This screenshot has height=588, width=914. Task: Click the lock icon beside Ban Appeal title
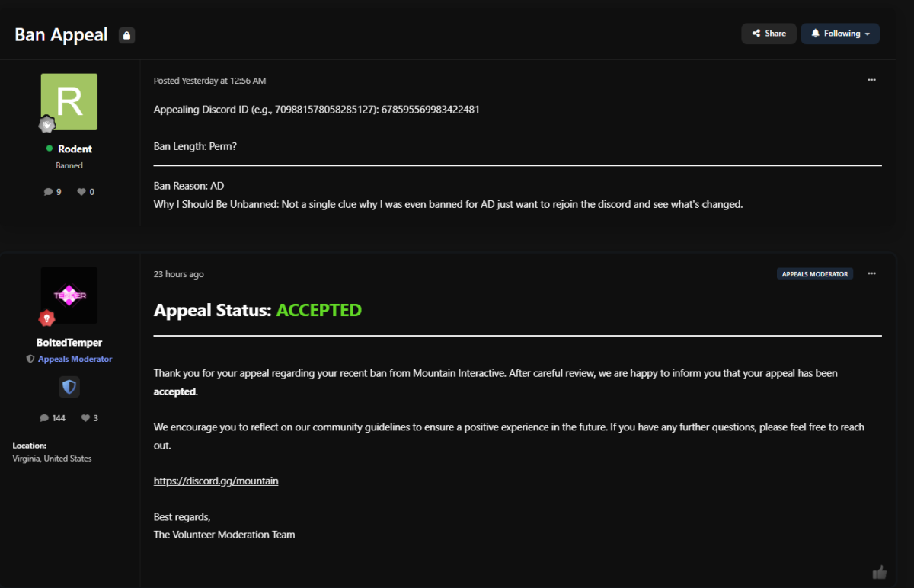126,35
